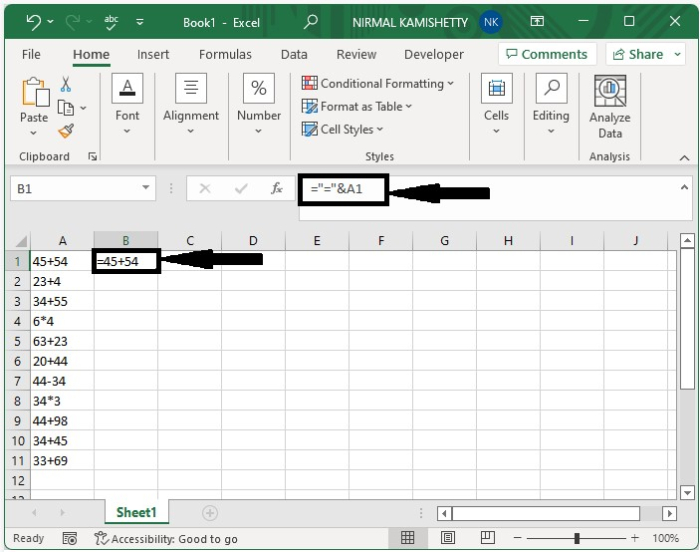Open the Alignment group menu
700x552 pixels.
point(191,104)
